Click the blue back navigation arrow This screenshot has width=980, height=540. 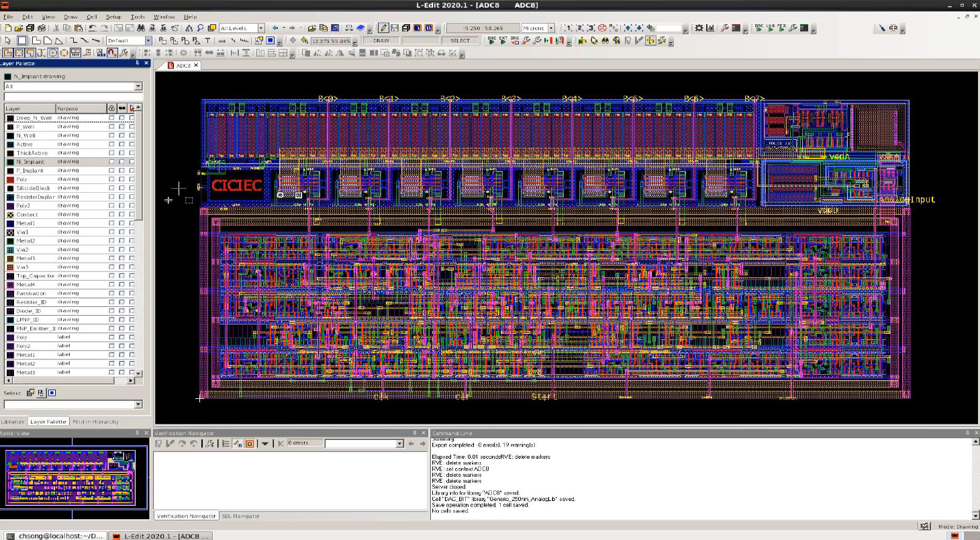[275, 28]
